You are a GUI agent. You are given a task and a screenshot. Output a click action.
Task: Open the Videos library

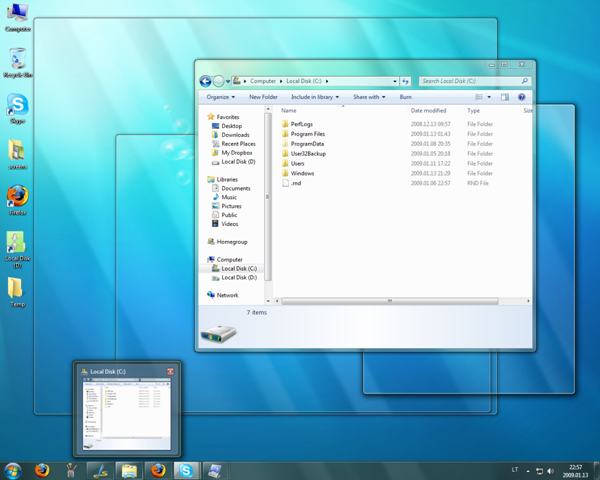coord(225,224)
